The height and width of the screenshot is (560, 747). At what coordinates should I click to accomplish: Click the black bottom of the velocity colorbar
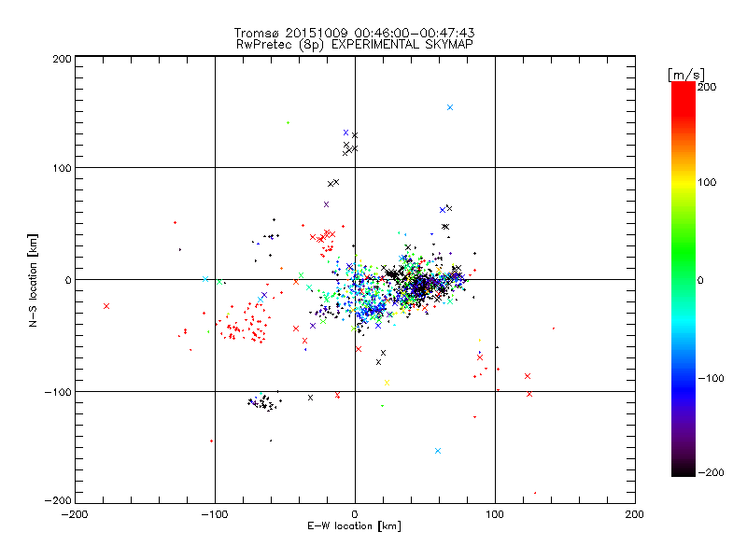(x=684, y=469)
